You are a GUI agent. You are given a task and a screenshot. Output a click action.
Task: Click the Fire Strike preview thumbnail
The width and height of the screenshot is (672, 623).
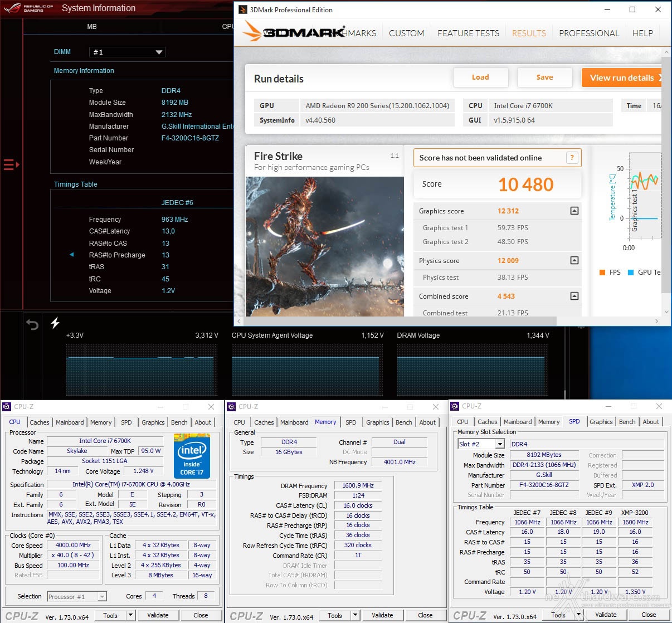point(325,246)
